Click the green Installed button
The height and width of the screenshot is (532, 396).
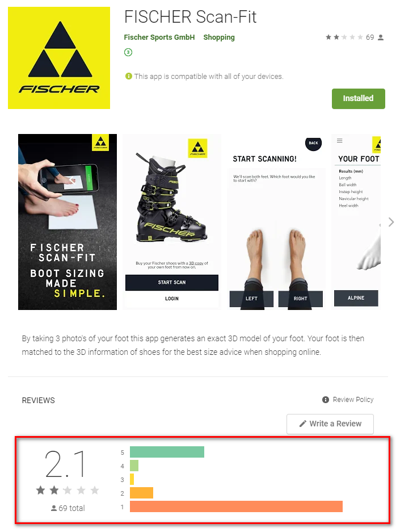click(359, 98)
